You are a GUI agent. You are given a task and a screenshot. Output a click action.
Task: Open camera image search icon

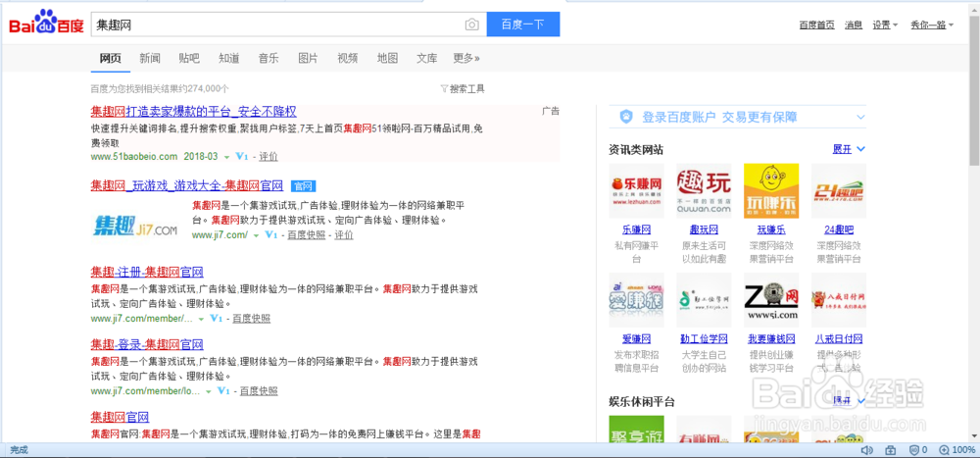[472, 25]
